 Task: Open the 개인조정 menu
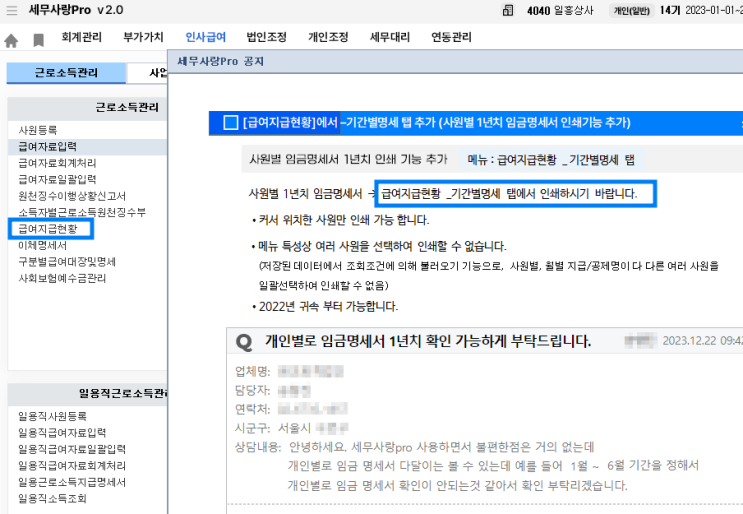click(x=328, y=37)
